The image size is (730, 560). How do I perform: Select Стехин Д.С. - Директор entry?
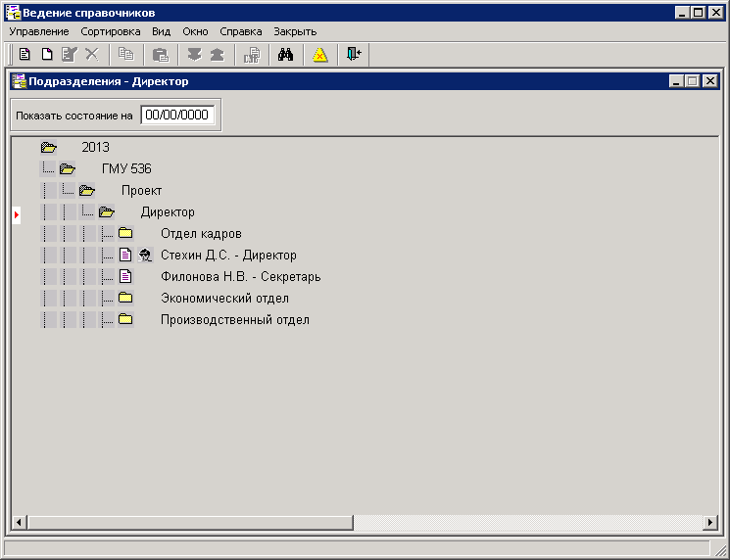click(x=228, y=255)
